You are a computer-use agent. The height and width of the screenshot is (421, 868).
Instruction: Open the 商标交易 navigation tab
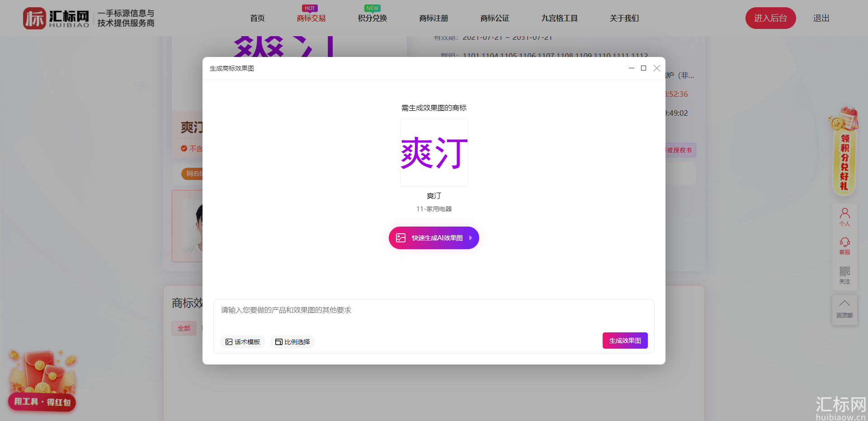coord(311,18)
